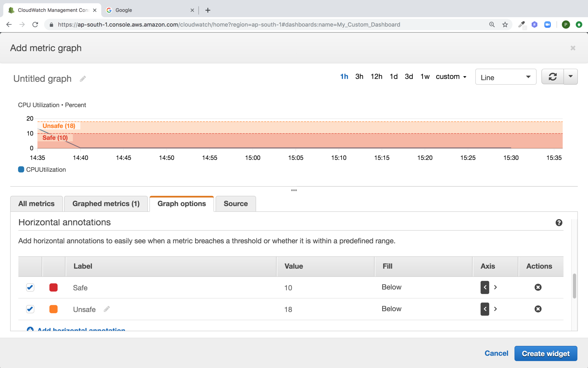Open the horizontal annotations help icon
This screenshot has height=368, width=588.
point(559,223)
